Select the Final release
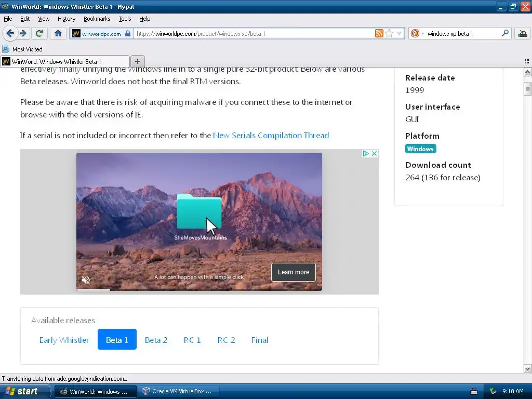The image size is (532, 399). click(x=260, y=340)
